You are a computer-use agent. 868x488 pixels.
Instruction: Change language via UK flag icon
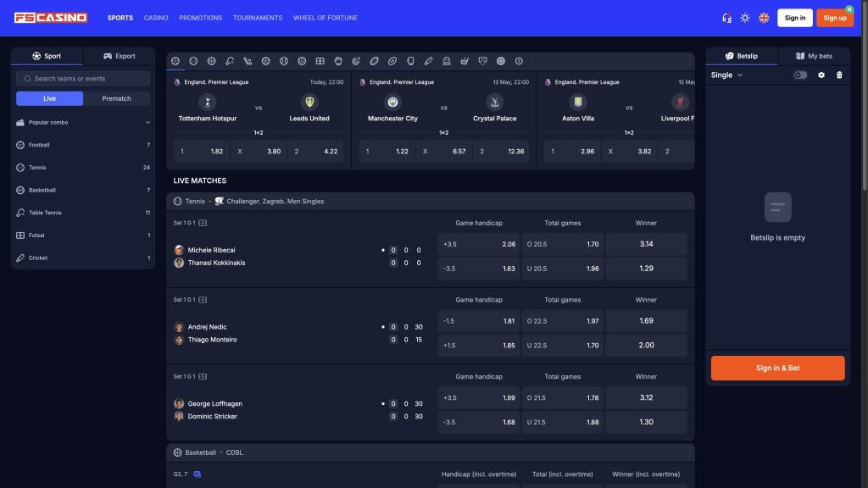click(x=764, y=18)
